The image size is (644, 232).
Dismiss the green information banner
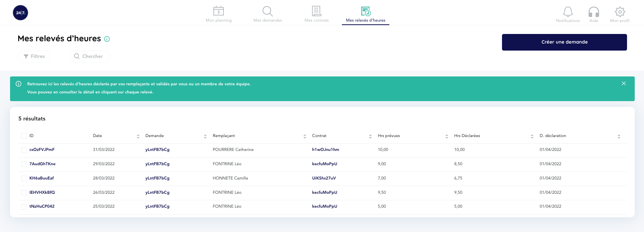coord(624,83)
